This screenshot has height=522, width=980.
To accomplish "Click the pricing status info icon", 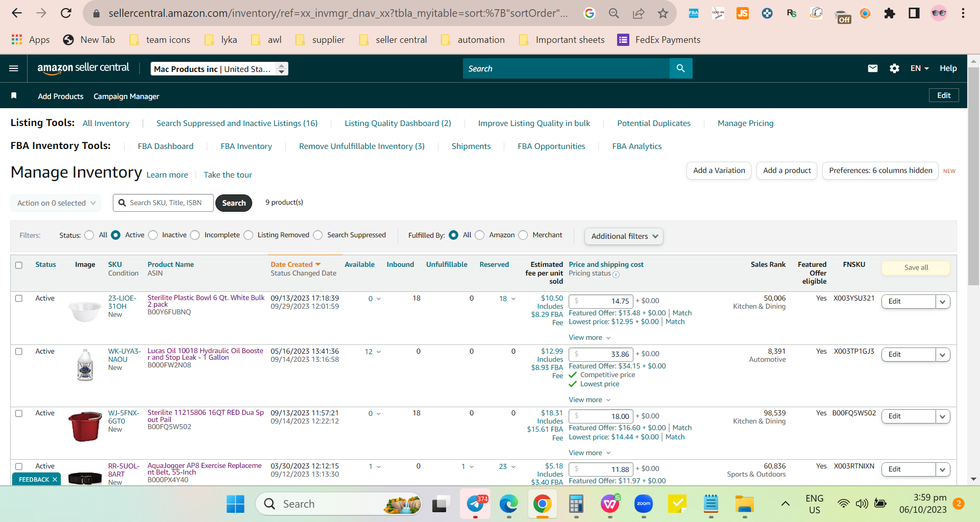I will pyautogui.click(x=616, y=275).
